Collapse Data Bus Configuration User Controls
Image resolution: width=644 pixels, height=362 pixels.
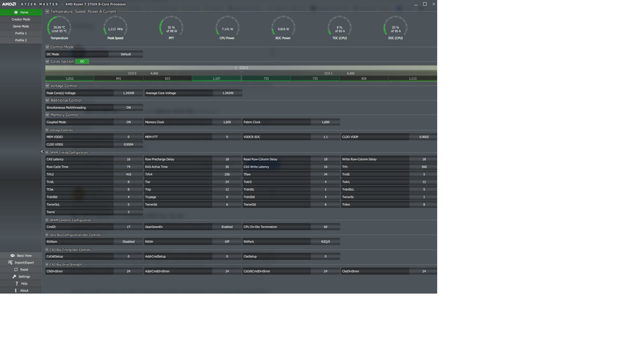pos(47,234)
